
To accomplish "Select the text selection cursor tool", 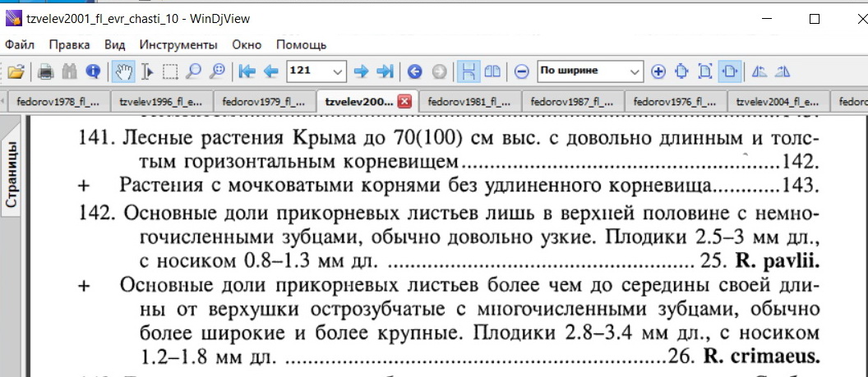I will tap(147, 71).
